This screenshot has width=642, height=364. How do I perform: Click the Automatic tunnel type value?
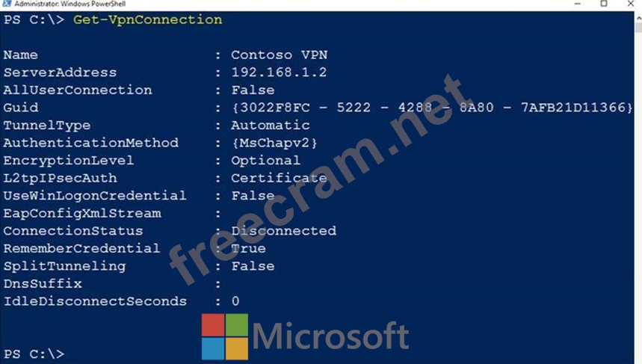pos(271,126)
